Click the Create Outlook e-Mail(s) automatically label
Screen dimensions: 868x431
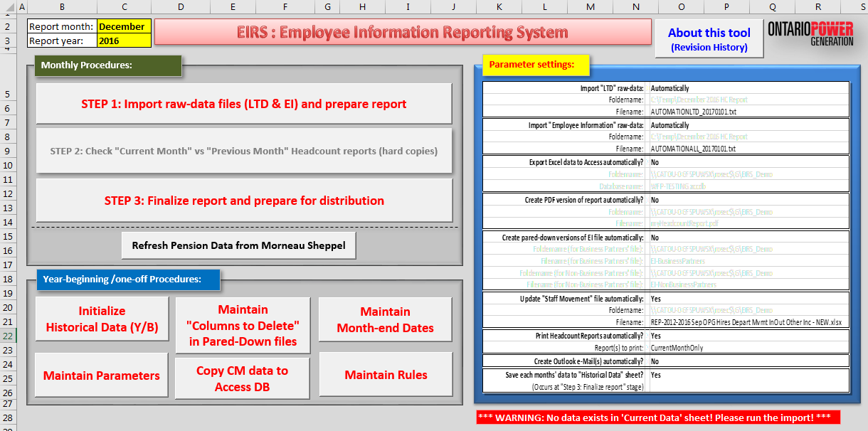point(589,361)
